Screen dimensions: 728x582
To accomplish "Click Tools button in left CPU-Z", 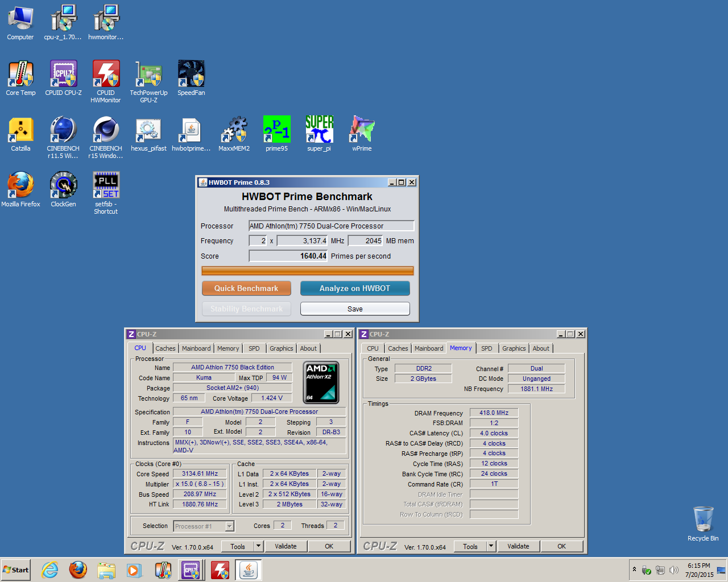I will 238,546.
